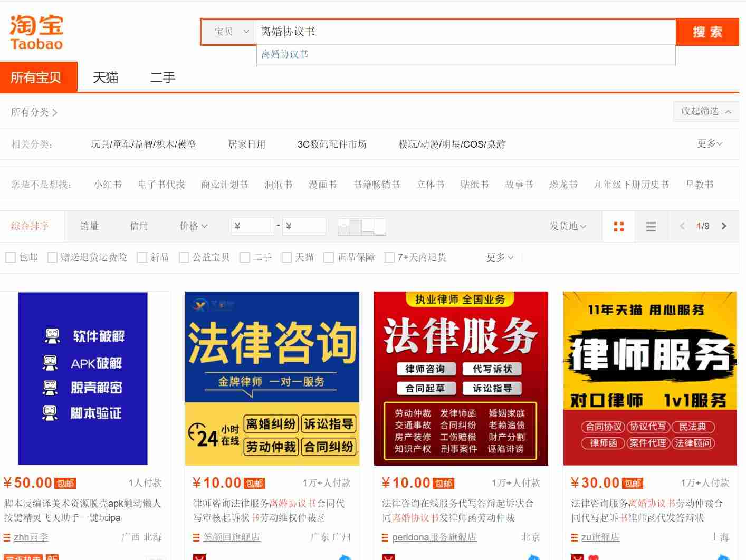Sort by 综合排序
The image size is (746, 560).
[x=30, y=226]
